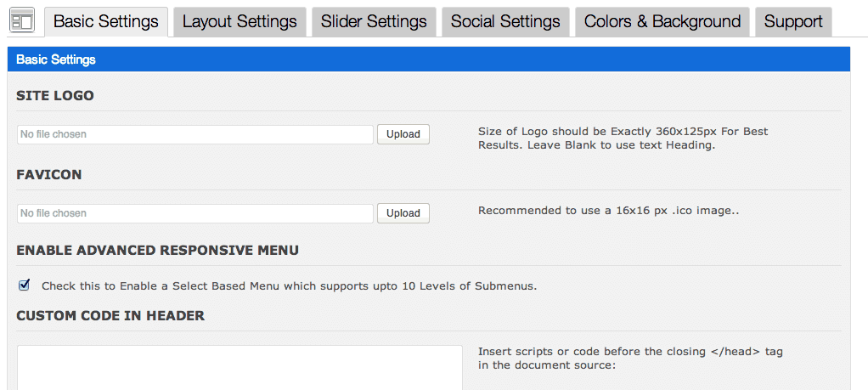
Task: Open the Support tab
Action: pyautogui.click(x=793, y=22)
